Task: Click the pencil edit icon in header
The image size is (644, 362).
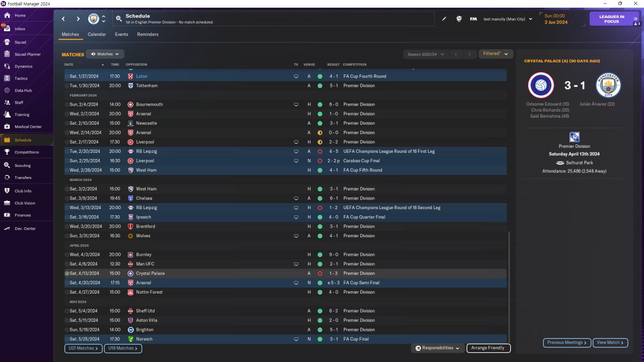Action: tap(444, 19)
